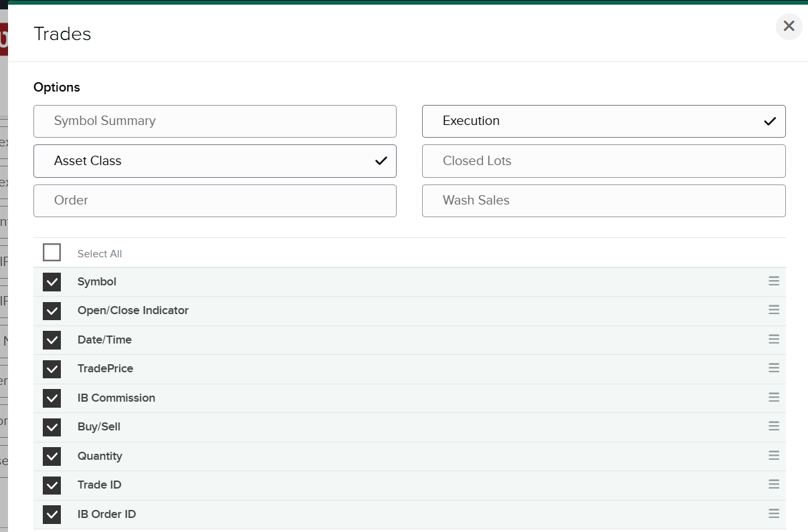Click the reorder handle for the Symbol row
Viewport: 808px width, 532px height.
click(x=774, y=281)
